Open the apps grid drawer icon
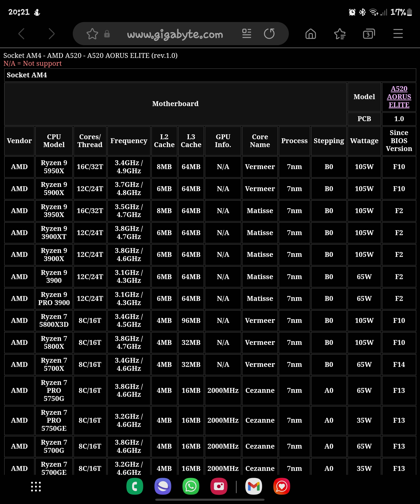Screen dimensions: 420x504 pyautogui.click(x=36, y=486)
